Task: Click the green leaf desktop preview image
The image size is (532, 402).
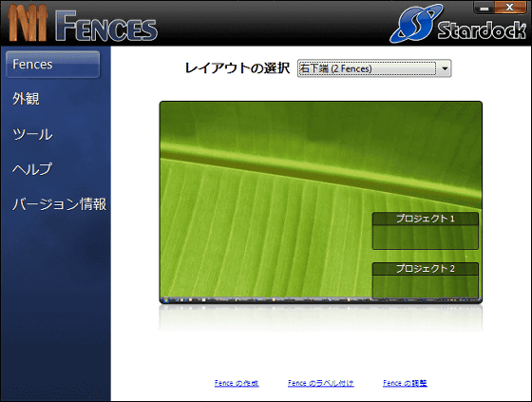Action: tap(321, 202)
